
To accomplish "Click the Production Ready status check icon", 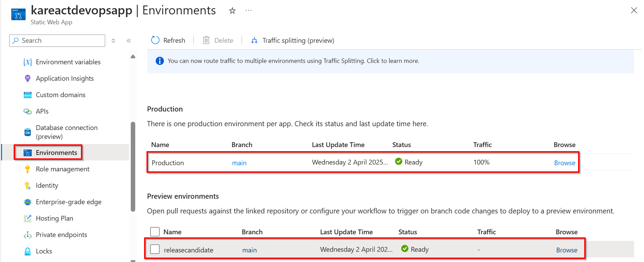I will 398,161.
